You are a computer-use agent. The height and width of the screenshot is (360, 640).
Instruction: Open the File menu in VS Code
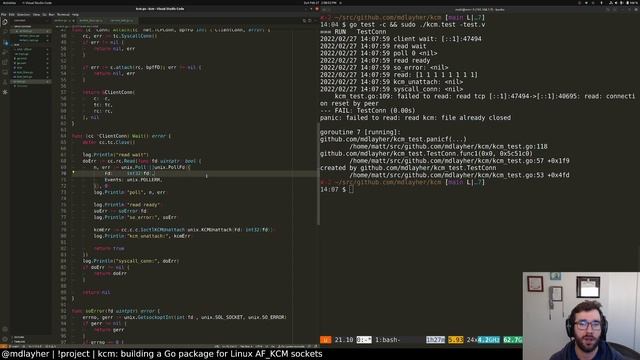pos(4,14)
